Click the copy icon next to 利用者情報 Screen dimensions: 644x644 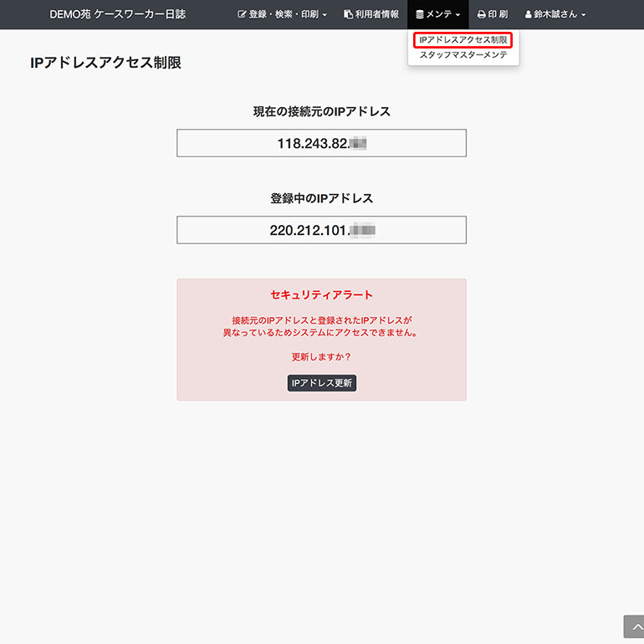(348, 15)
